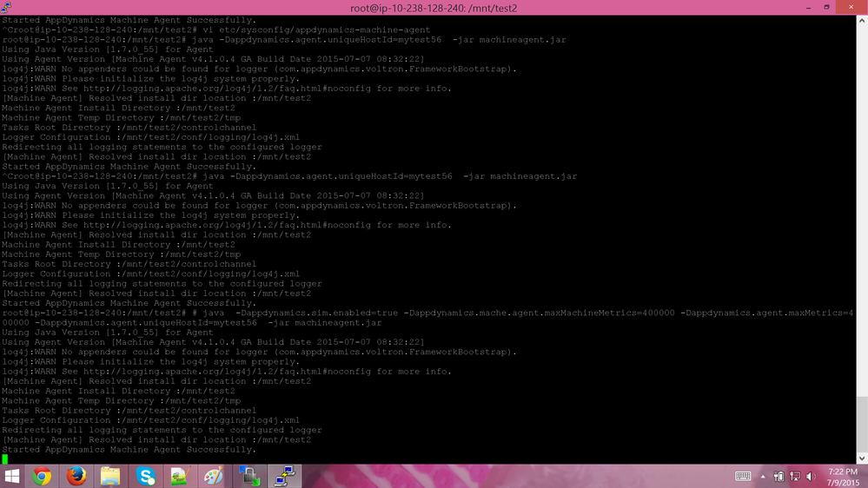The width and height of the screenshot is (868, 488).
Task: Open Firefox from the taskbar
Action: click(x=76, y=476)
